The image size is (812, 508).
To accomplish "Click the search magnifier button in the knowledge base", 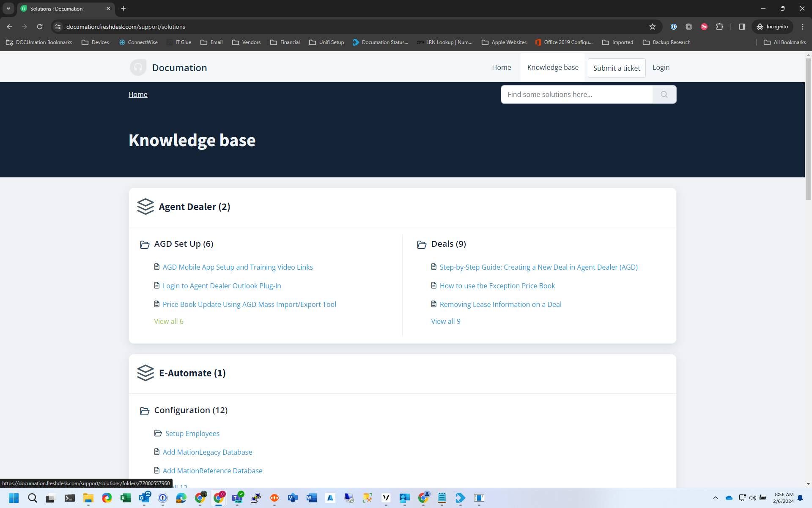I will [664, 94].
